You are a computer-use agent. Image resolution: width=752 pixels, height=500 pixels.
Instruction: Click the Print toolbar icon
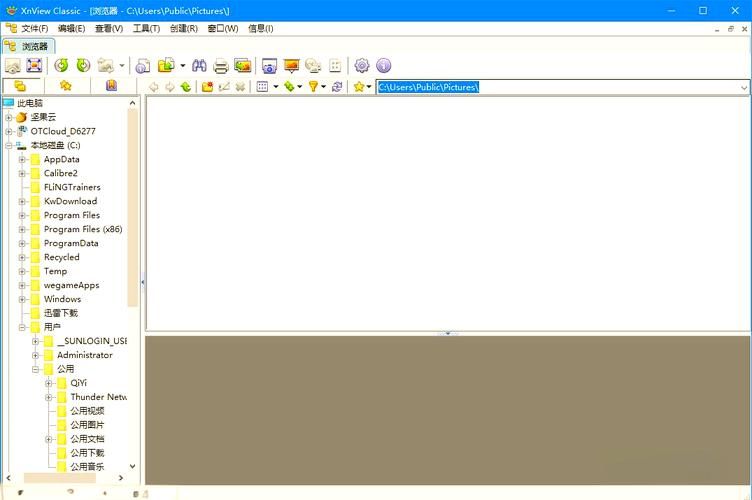pos(221,65)
